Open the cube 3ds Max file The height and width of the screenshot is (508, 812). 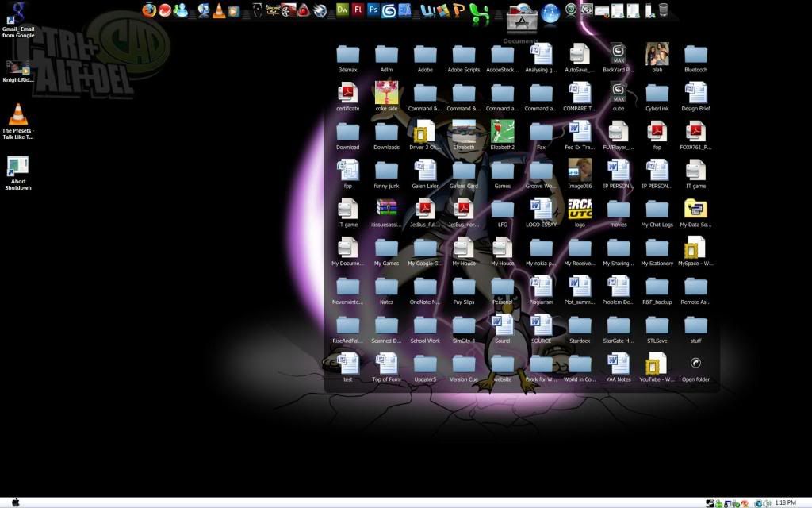pyautogui.click(x=619, y=97)
